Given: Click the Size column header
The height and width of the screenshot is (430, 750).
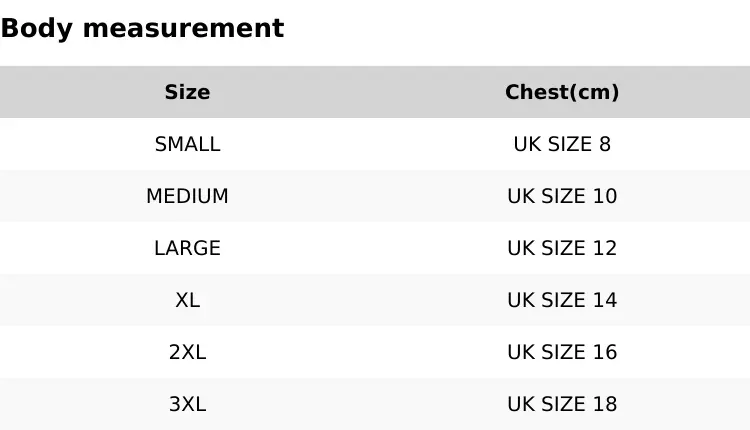Looking at the screenshot, I should [x=187, y=92].
